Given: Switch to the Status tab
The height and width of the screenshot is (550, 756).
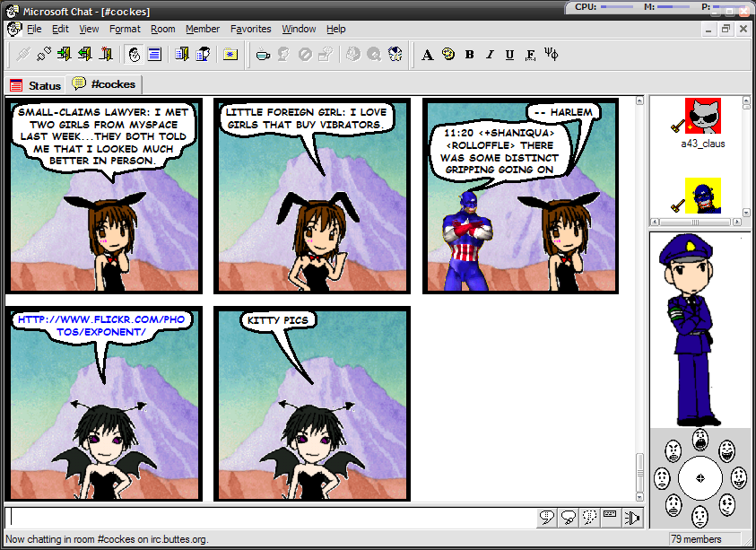Looking at the screenshot, I should click(x=36, y=85).
